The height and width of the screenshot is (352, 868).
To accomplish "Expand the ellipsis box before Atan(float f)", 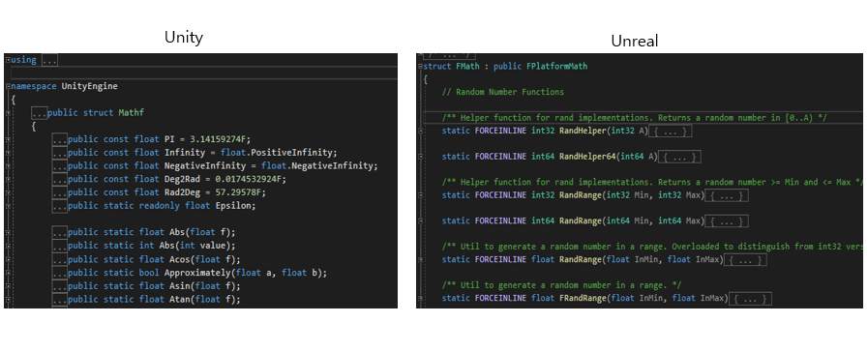I will coord(60,300).
